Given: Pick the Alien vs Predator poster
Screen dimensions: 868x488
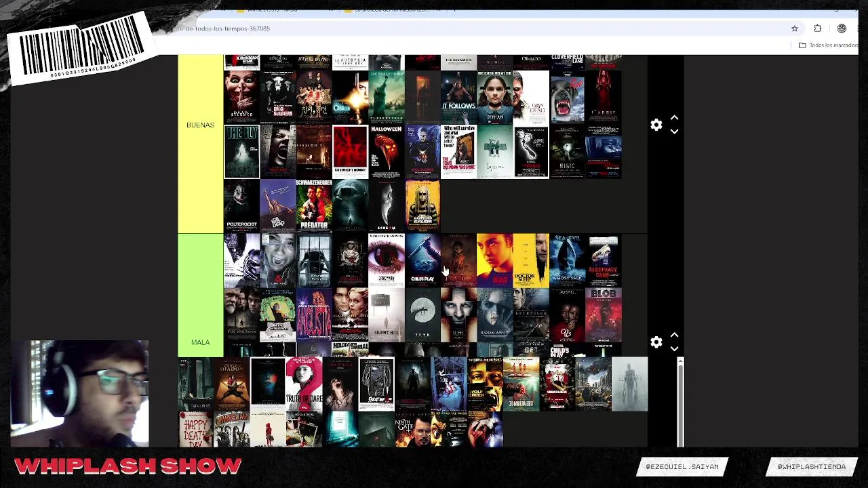Looking at the screenshot, I should click(241, 260).
